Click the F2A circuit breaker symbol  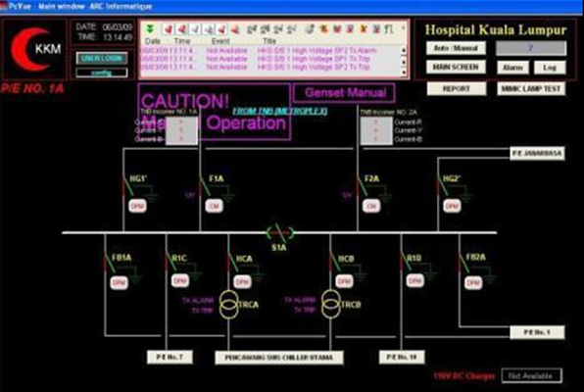coord(362,185)
